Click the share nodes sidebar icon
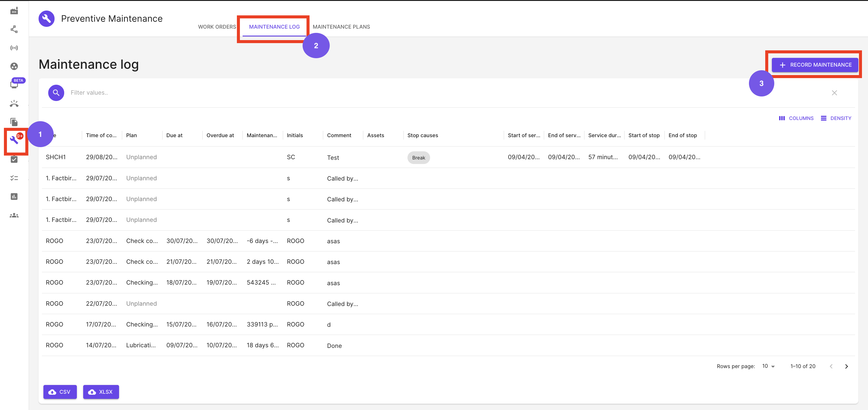868x410 pixels. 14,29
